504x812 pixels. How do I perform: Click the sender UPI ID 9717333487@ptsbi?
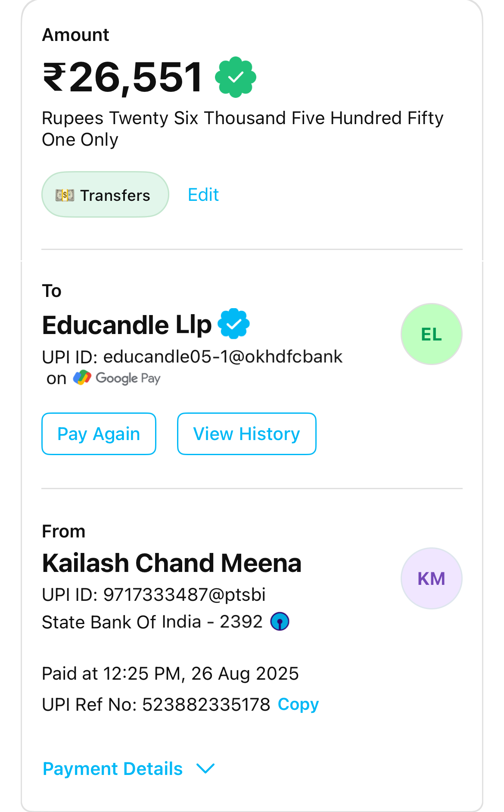coord(184,595)
